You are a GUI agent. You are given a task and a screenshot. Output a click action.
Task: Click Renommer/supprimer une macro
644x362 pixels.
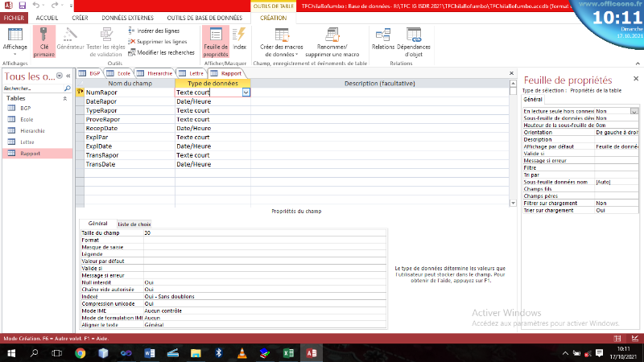(332, 40)
